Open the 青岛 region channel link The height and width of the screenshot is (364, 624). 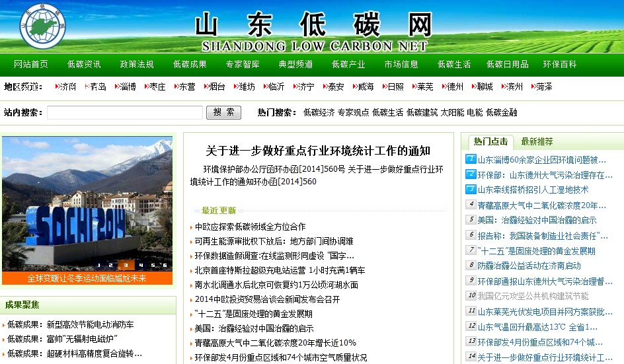98,87
